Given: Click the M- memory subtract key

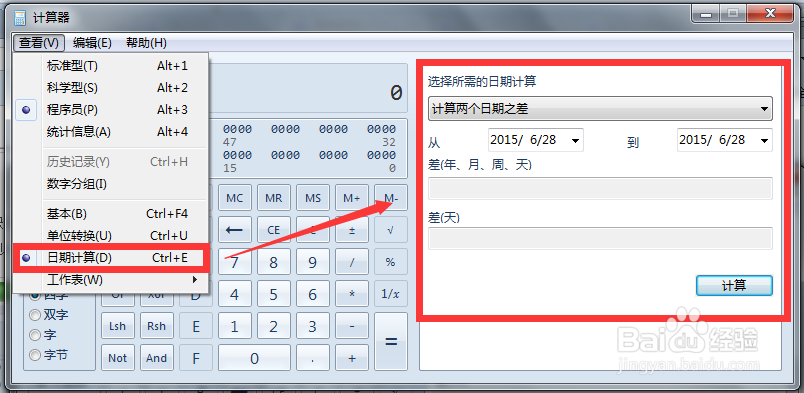Looking at the screenshot, I should (x=391, y=198).
